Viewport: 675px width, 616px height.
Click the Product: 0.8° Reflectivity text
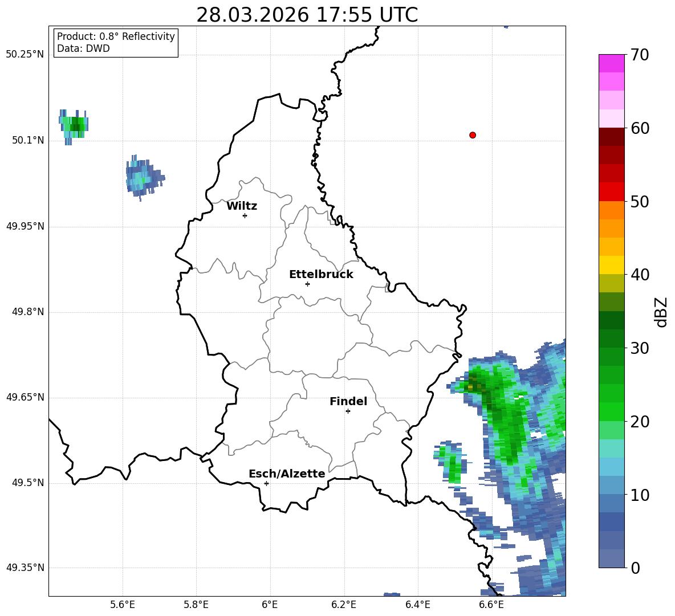(116, 36)
